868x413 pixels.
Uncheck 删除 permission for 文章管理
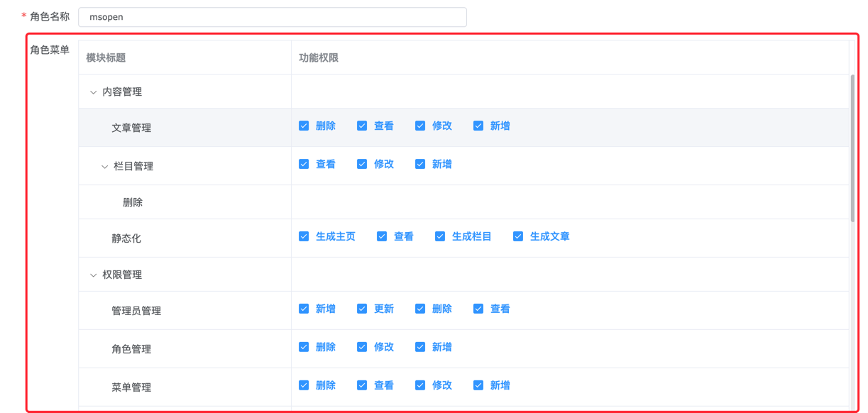(304, 126)
